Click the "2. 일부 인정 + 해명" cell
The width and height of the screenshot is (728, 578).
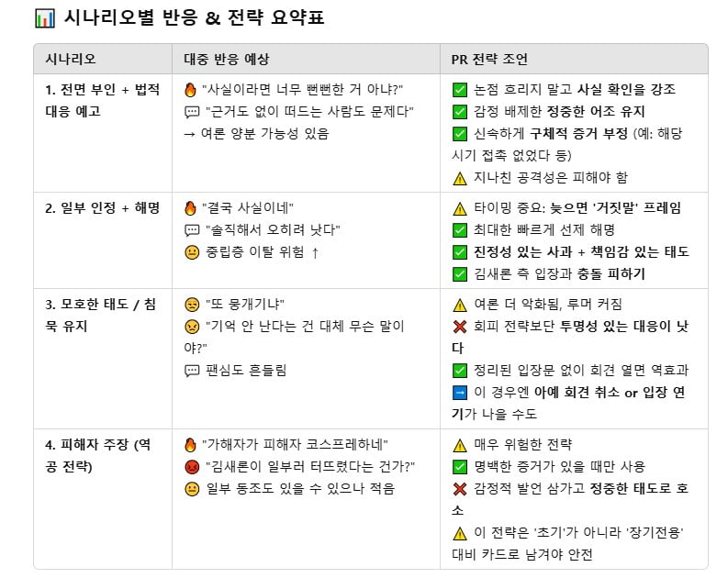click(103, 208)
